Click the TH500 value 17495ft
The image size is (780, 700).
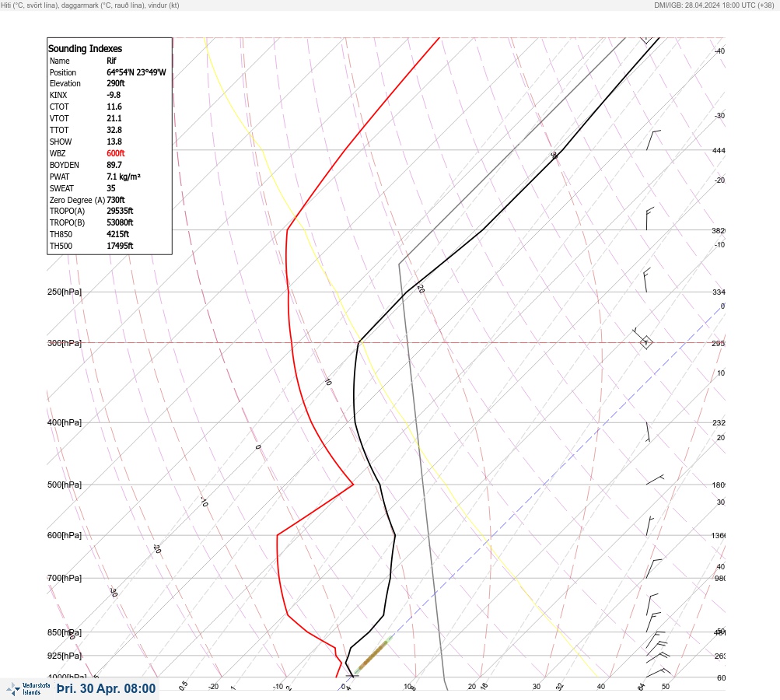coord(120,246)
